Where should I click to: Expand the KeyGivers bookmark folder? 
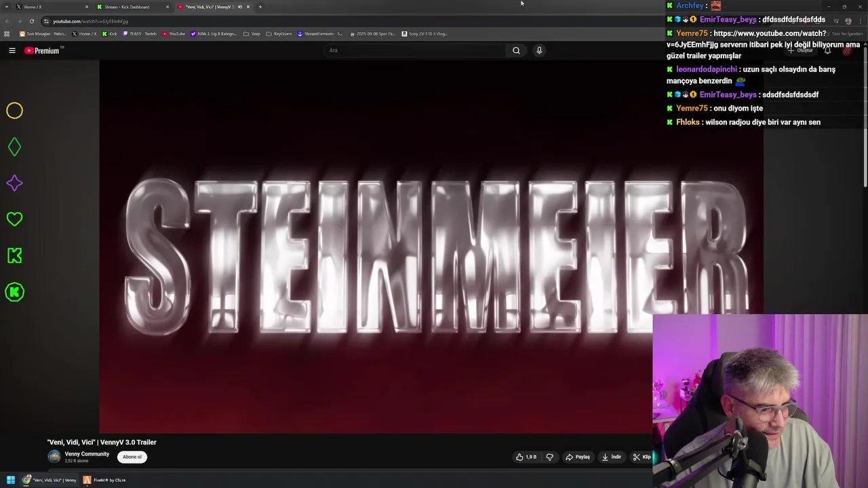pos(279,33)
